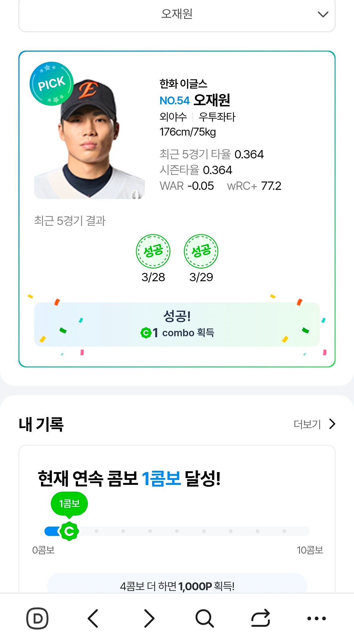Screen dimensions: 354x644
Task: Tap the 3/29 성공 stamp
Action: pyautogui.click(x=201, y=251)
